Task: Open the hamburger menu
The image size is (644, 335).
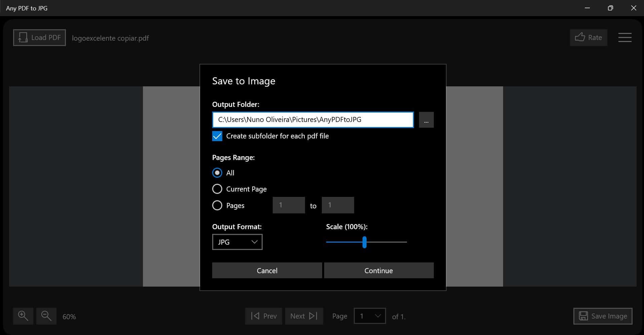Action: [x=624, y=38]
